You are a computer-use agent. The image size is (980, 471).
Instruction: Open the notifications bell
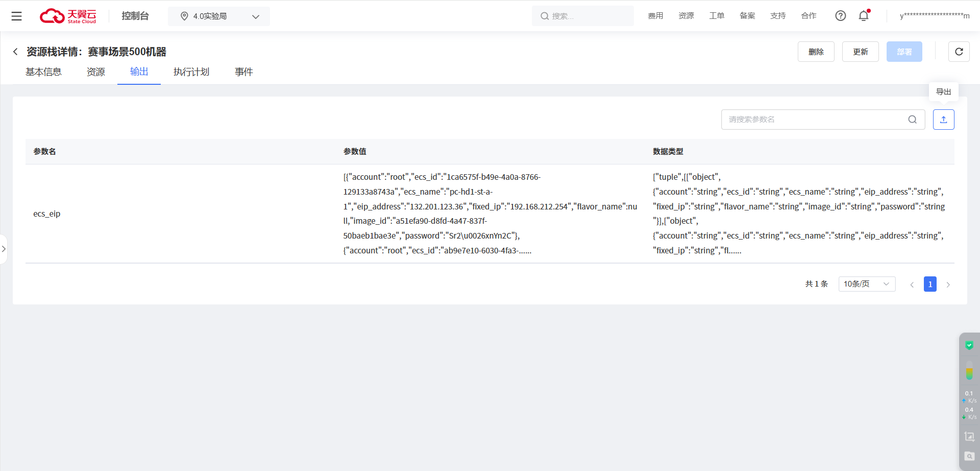coord(864,16)
